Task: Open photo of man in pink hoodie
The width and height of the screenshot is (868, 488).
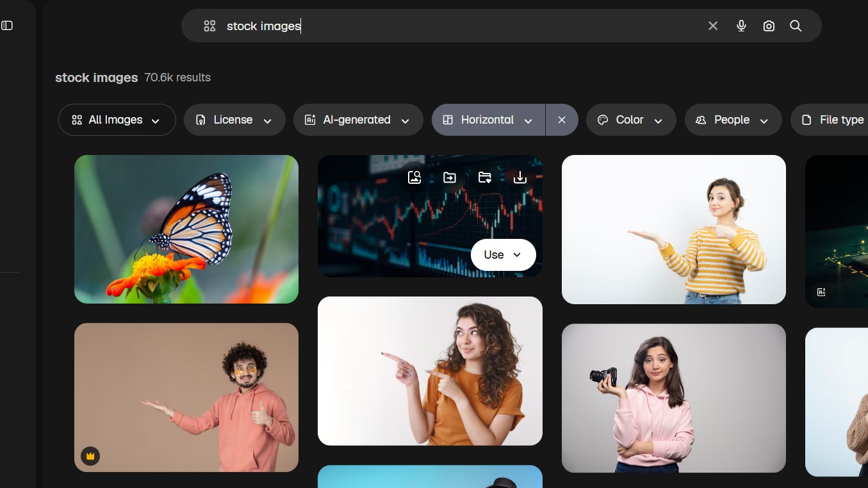Action: pyautogui.click(x=186, y=397)
